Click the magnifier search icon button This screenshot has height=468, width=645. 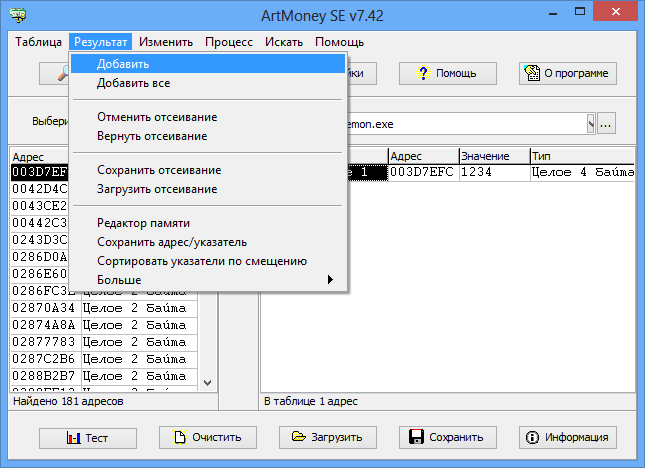[54, 73]
